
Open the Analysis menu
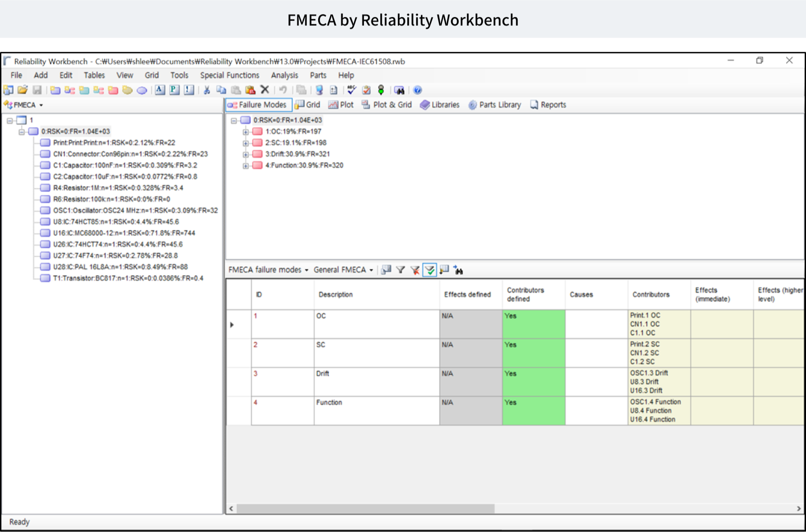pos(284,75)
